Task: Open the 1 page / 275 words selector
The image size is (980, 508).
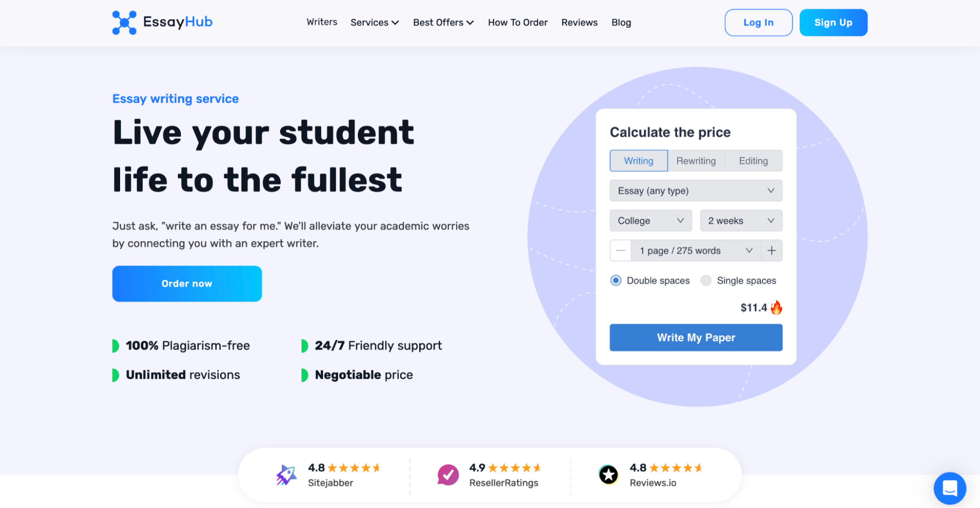Action: (695, 251)
